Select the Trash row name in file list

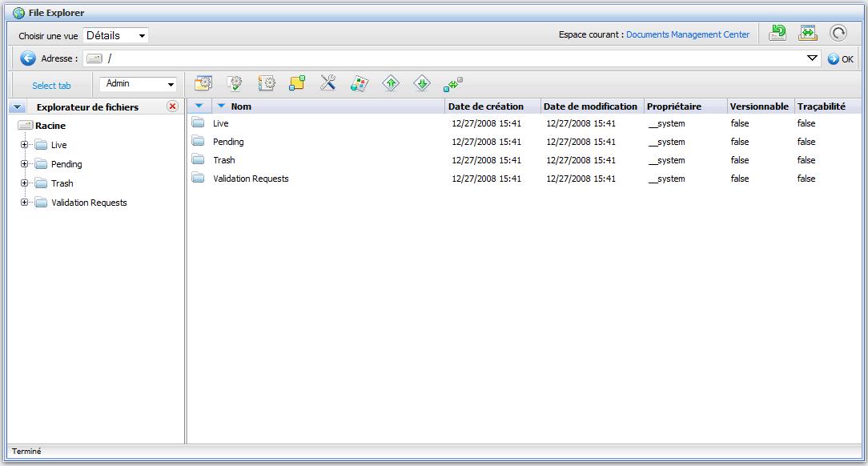(223, 160)
